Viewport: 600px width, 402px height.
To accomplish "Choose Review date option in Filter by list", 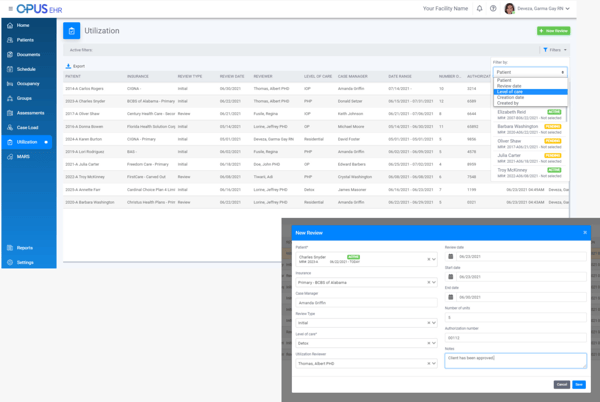I will (530, 86).
